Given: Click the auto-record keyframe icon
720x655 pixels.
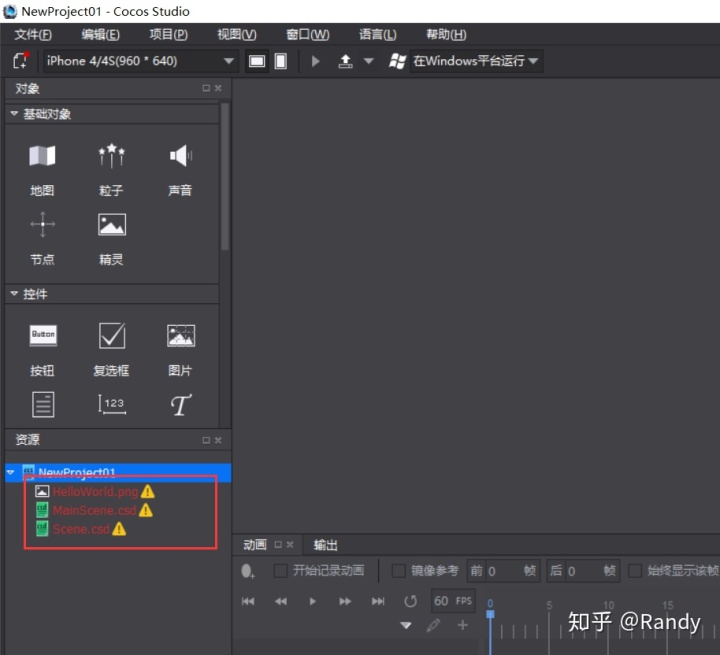Looking at the screenshot, I should click(x=248, y=571).
